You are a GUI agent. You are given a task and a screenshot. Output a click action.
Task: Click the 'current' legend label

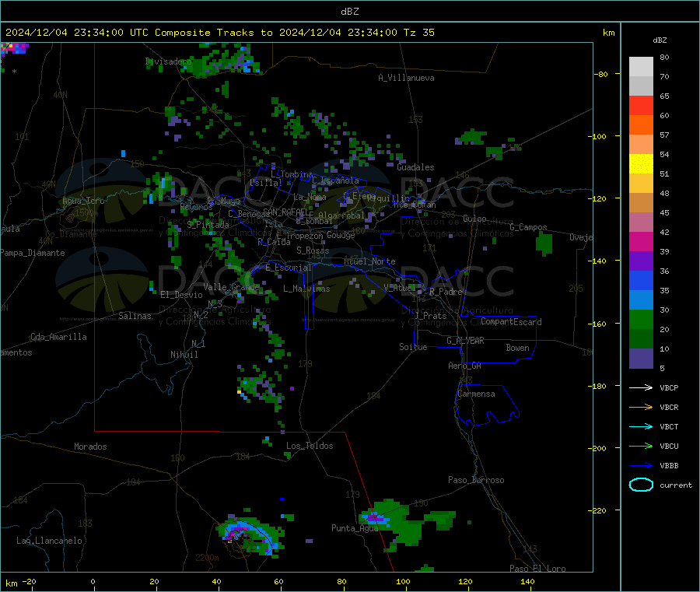(675, 485)
